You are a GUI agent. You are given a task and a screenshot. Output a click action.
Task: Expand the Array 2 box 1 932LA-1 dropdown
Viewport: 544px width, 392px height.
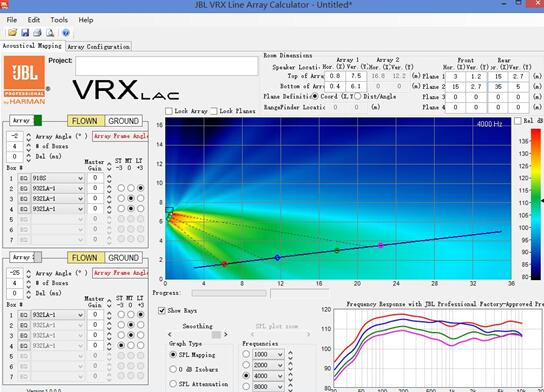[x=58, y=315]
